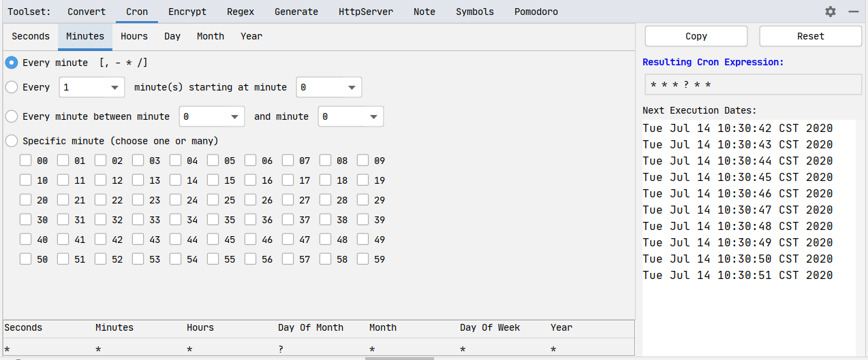Expand the between minute start dropdown
Viewport: 868px width, 360px height.
pyautogui.click(x=211, y=116)
